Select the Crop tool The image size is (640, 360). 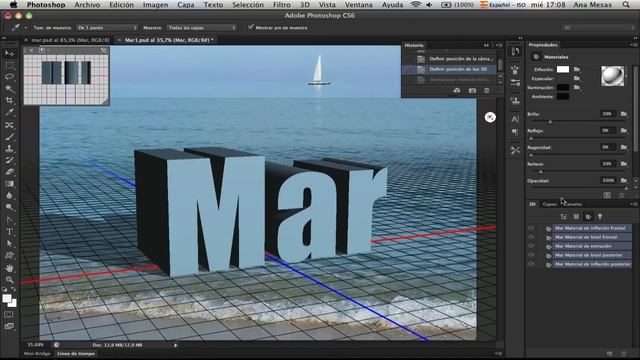(x=9, y=100)
